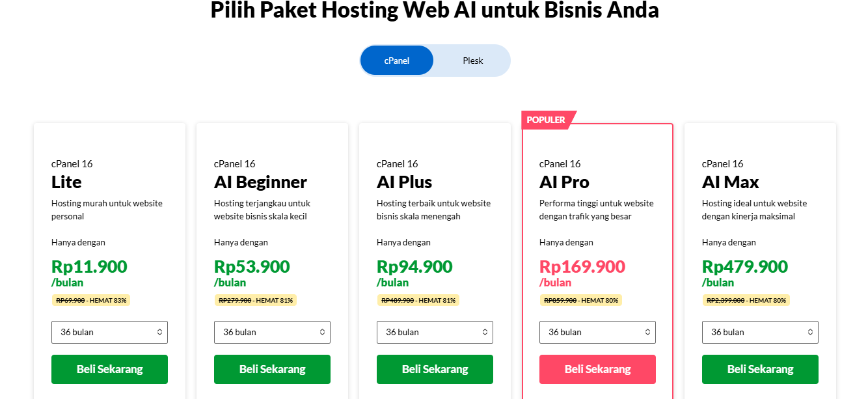Open the AI Plus duration dropdown
The image size is (868, 399).
(x=435, y=332)
